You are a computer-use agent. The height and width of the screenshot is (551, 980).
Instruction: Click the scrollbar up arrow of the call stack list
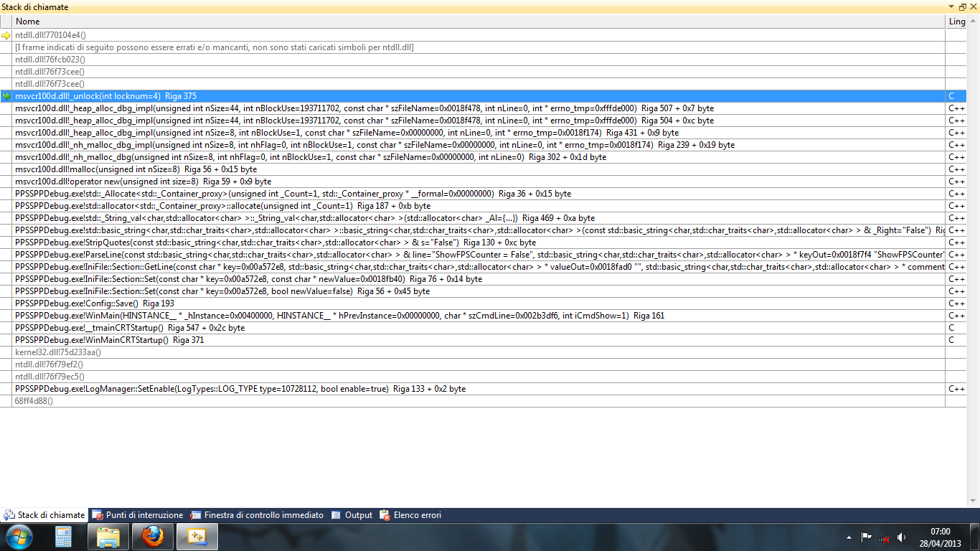click(x=974, y=22)
